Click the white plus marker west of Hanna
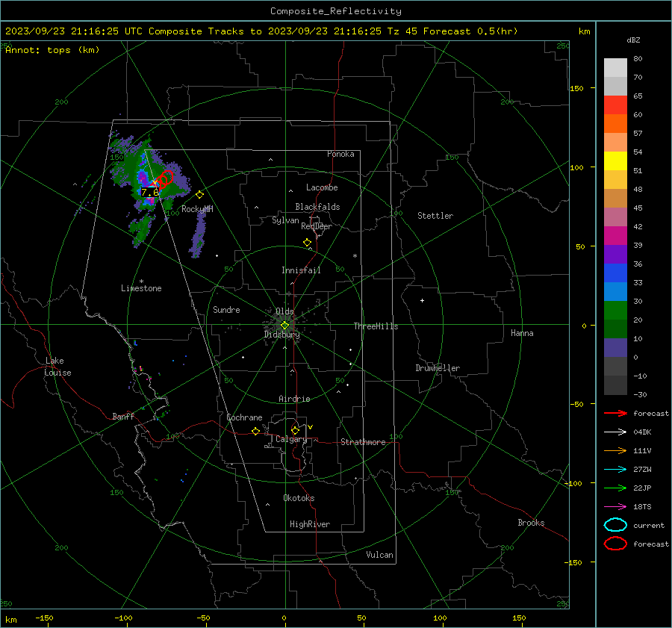The width and height of the screenshot is (672, 628). click(422, 300)
